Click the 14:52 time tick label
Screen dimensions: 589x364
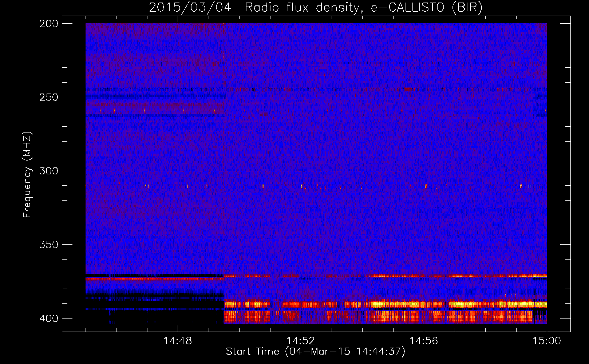point(301,341)
